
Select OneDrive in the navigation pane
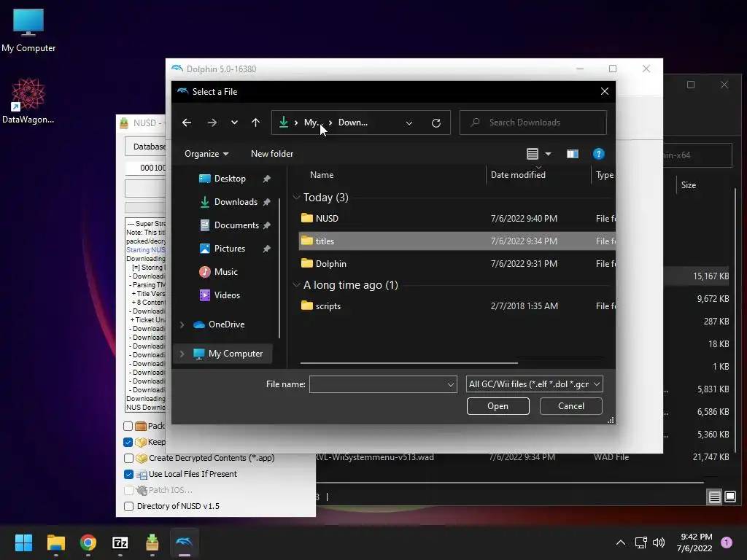pyautogui.click(x=226, y=324)
